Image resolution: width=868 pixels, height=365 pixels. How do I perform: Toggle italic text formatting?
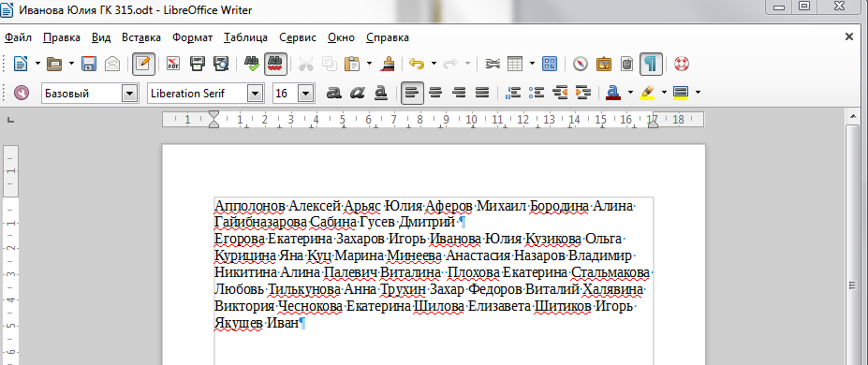pos(357,93)
